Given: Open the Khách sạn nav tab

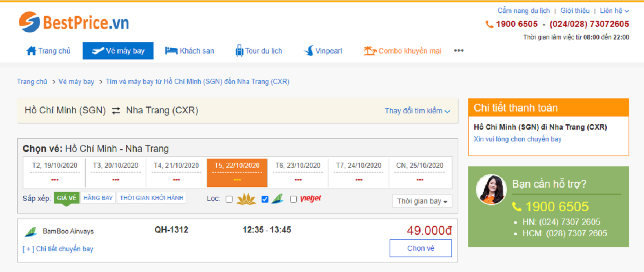Looking at the screenshot, I should click(190, 51).
